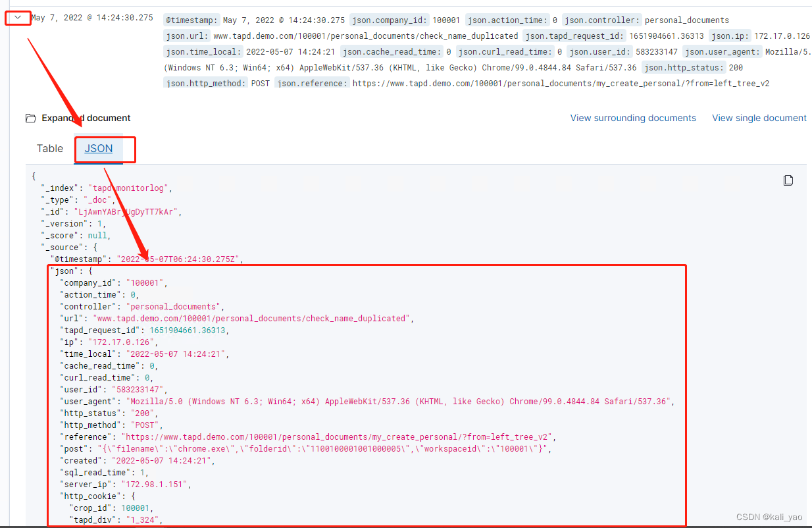
Task: Click the json.reference field label
Action: pos(312,83)
